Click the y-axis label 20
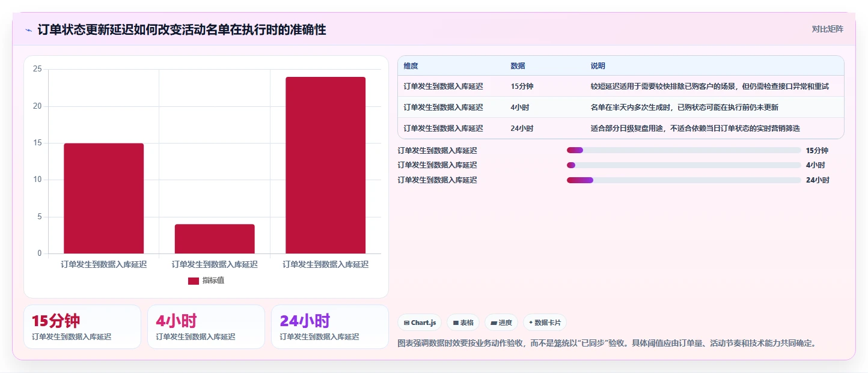868x373 pixels. click(x=37, y=106)
